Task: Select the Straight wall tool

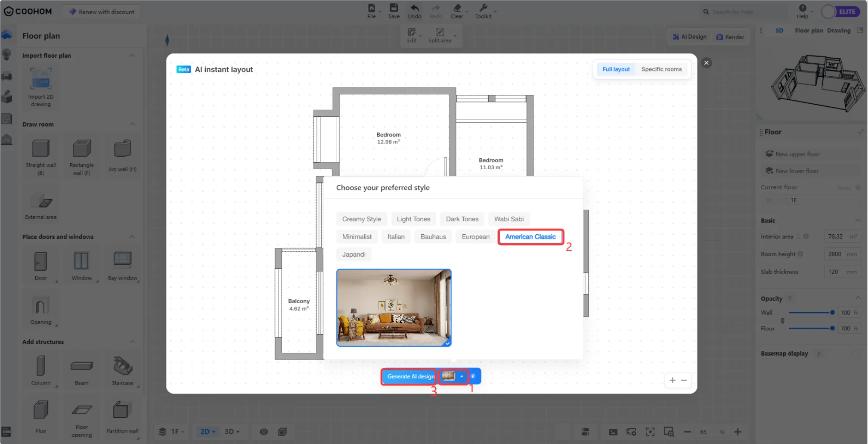Action: click(41, 149)
